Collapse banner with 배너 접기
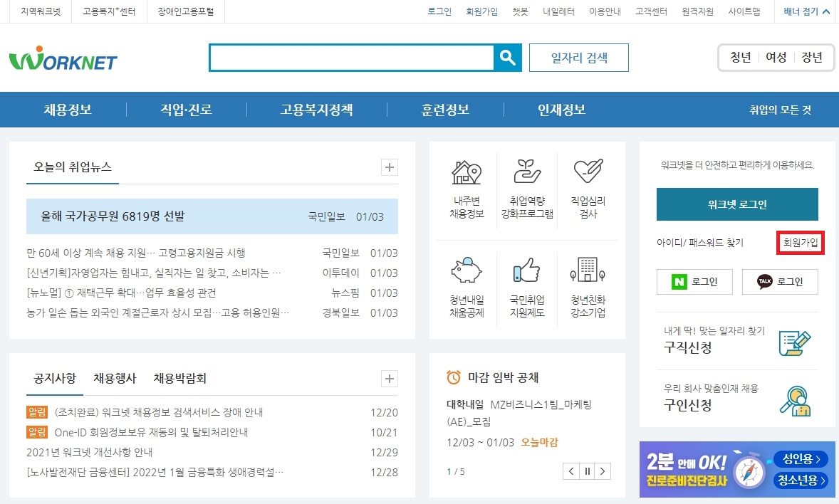The height and width of the screenshot is (504, 839). pyautogui.click(x=806, y=11)
